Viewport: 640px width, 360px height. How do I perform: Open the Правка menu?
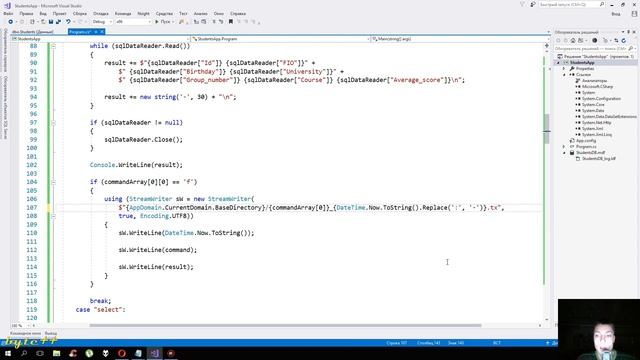(26, 13)
